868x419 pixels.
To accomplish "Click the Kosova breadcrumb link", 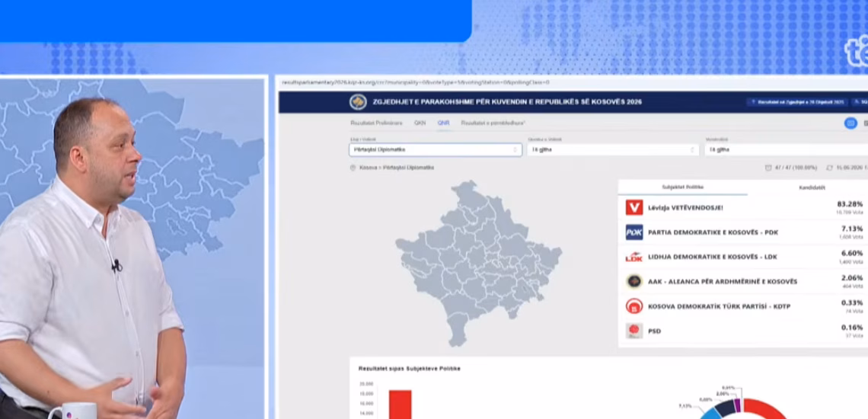I will [368, 168].
